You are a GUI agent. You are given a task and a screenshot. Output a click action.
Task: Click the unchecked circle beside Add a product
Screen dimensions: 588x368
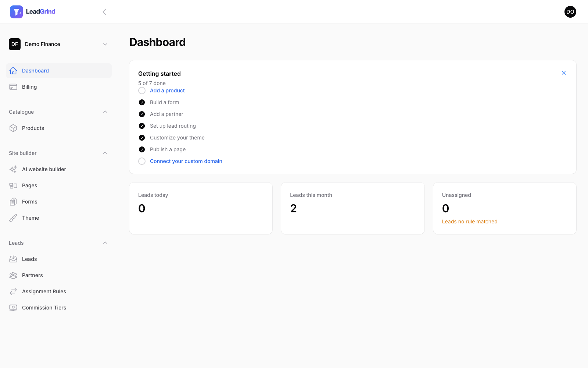click(x=142, y=91)
